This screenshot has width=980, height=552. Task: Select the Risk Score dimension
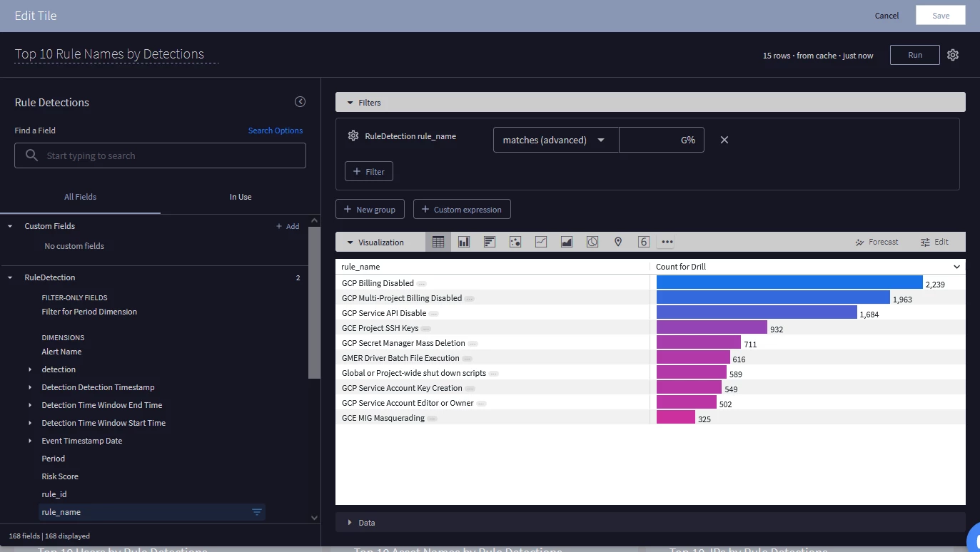60,476
